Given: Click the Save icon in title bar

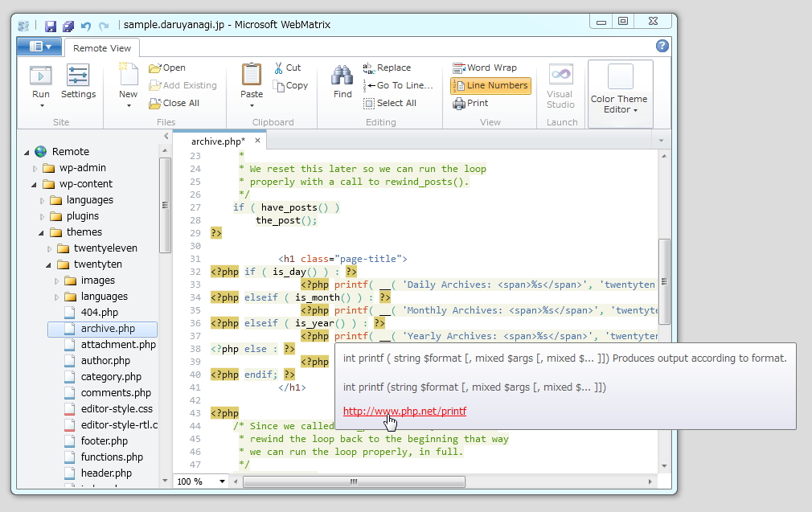Looking at the screenshot, I should (x=51, y=27).
